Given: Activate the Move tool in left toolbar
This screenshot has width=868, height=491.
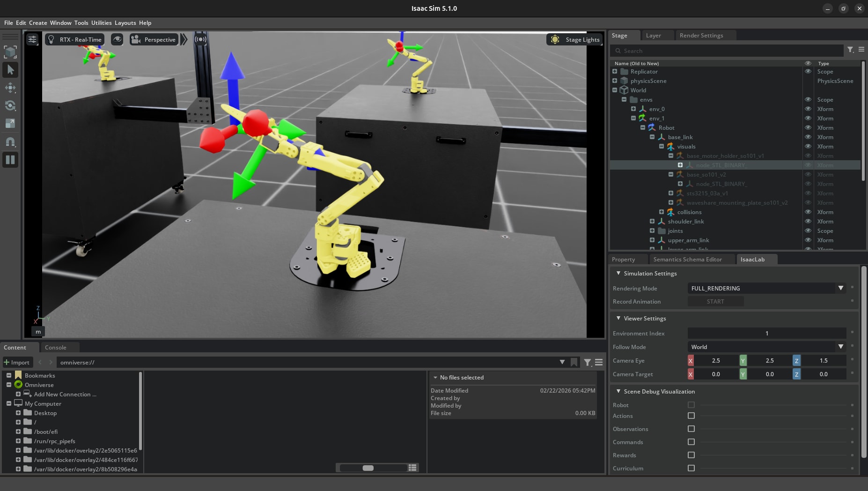Looking at the screenshot, I should (x=10, y=88).
